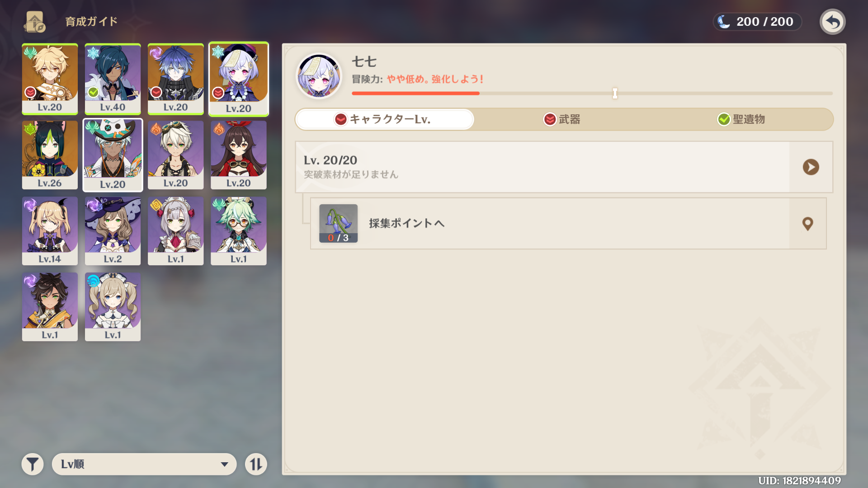Select Qiqi's round portrait avatar
This screenshot has width=868, height=488.
click(319, 75)
